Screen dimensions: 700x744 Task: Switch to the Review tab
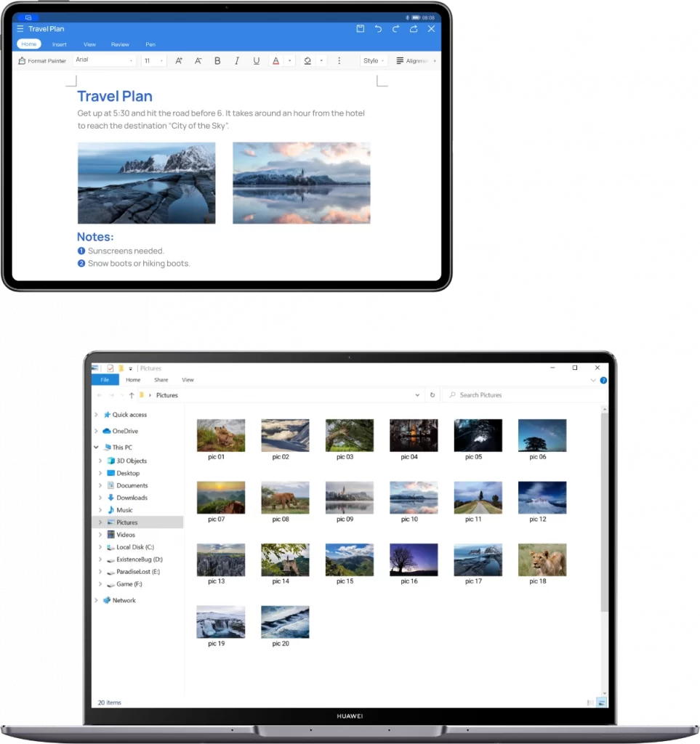(x=120, y=44)
